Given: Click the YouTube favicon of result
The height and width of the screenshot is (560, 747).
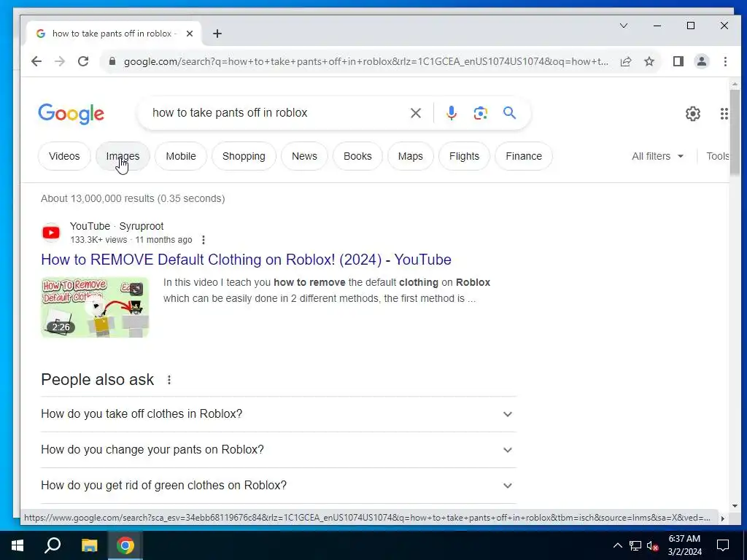Looking at the screenshot, I should (51, 233).
